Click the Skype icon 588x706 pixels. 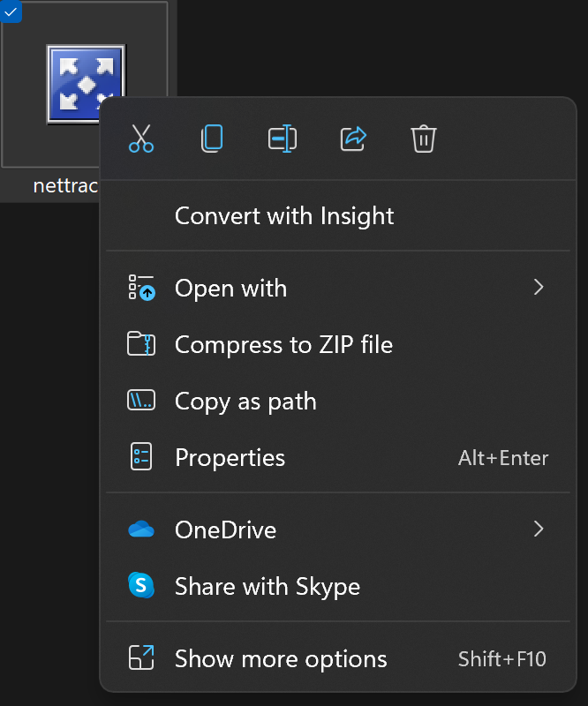coord(141,586)
